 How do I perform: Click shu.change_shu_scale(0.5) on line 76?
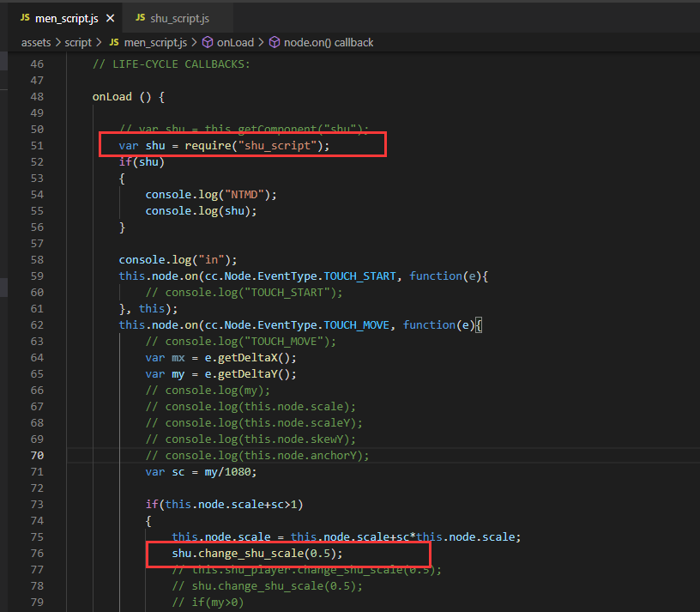257,554
